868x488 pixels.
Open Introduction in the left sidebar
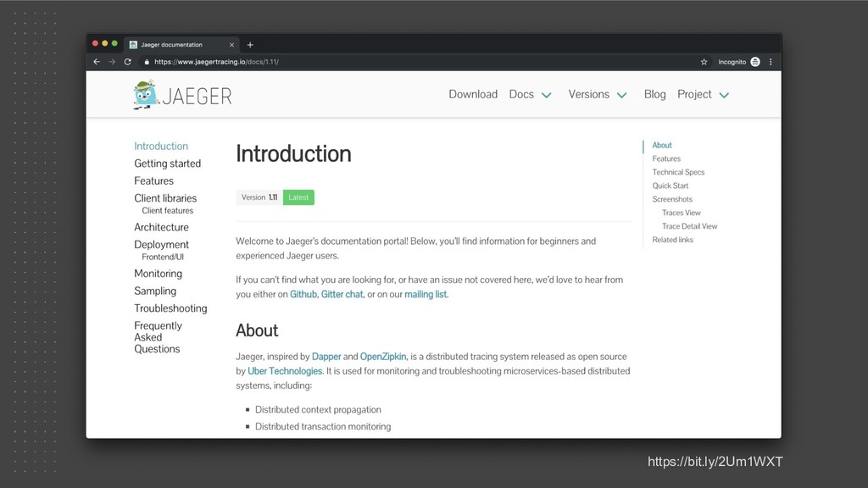(161, 146)
